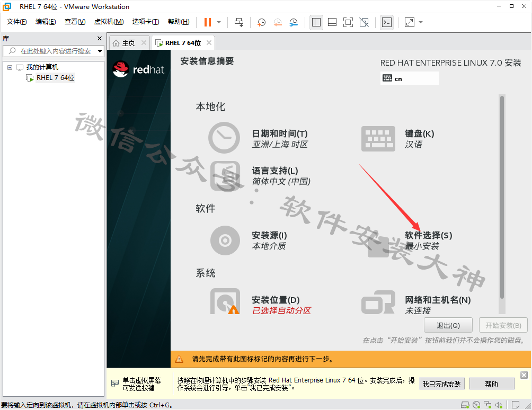Click the network adapter status icon

[x=487, y=405]
